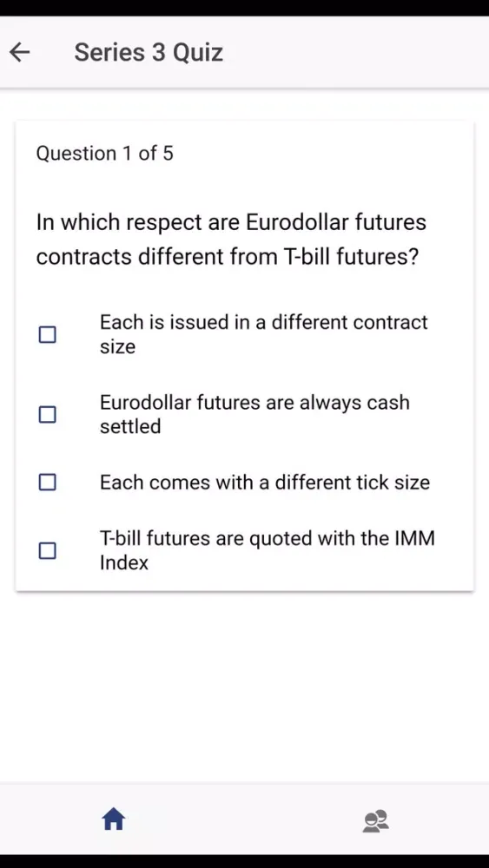Pick 'T-bill futures are quoted with the IMM Index' text

tap(268, 550)
